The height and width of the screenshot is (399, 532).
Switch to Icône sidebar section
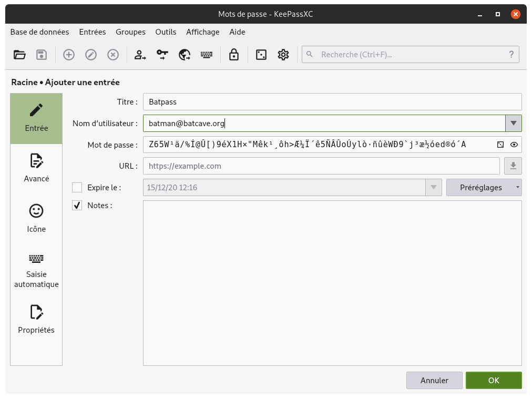point(36,219)
